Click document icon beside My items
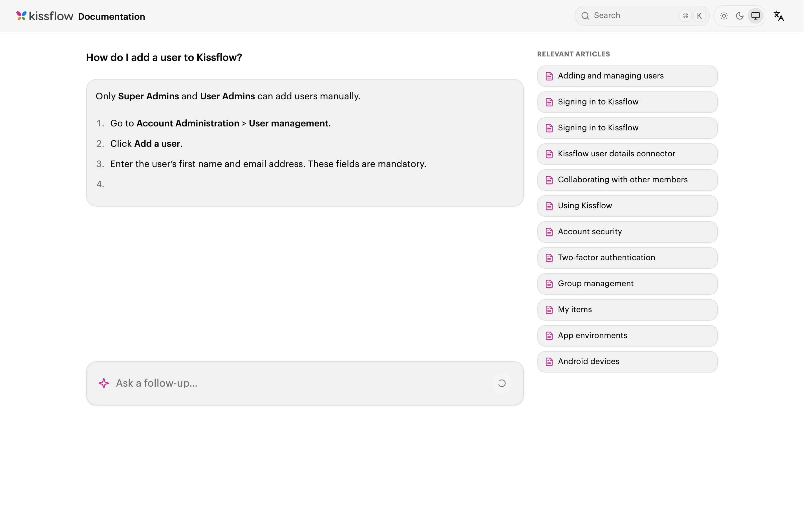 [x=549, y=310]
